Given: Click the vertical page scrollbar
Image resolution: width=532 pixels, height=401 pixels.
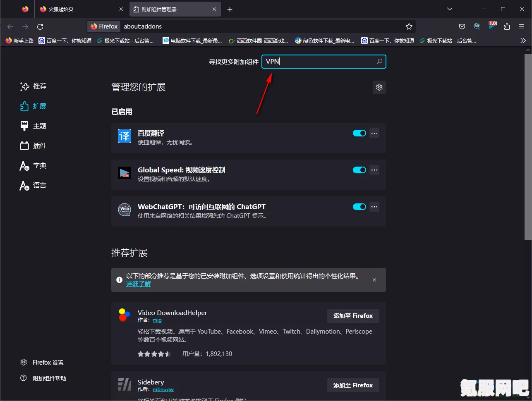Looking at the screenshot, I should pos(528,146).
